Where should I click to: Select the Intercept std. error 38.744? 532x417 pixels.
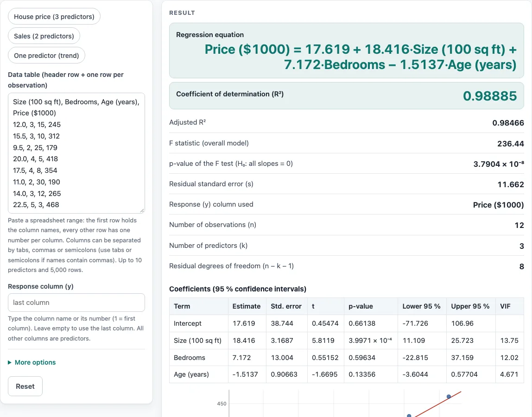[x=282, y=323]
